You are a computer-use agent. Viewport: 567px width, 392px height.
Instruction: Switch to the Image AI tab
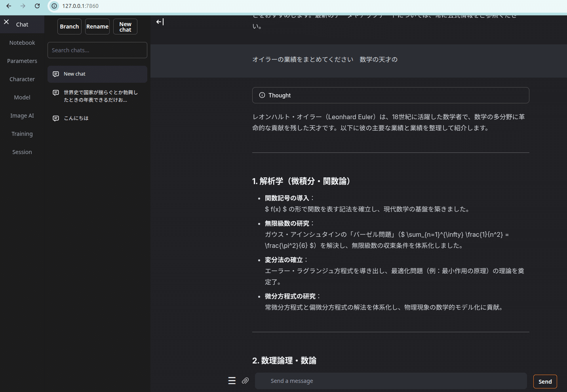(22, 116)
